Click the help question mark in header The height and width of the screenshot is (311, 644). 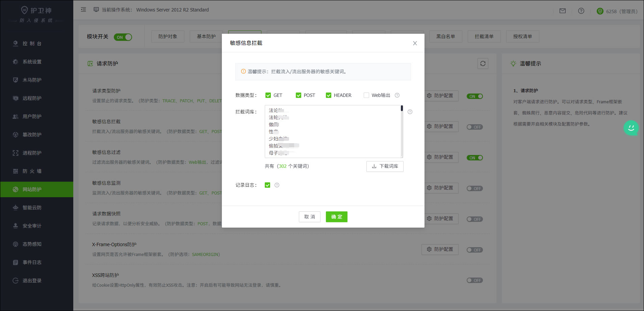[581, 11]
